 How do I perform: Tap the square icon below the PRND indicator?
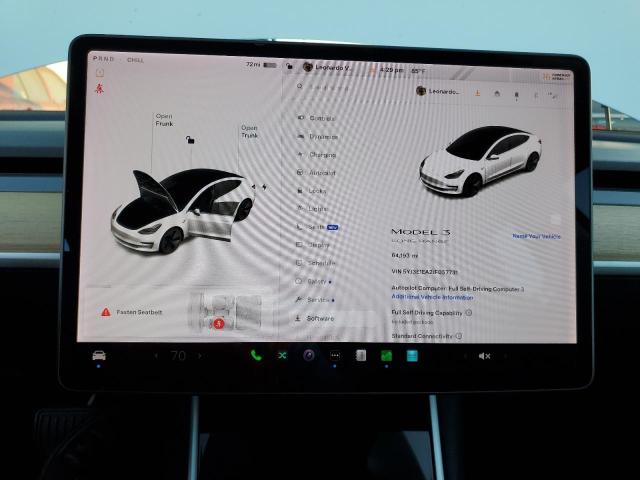click(100, 73)
